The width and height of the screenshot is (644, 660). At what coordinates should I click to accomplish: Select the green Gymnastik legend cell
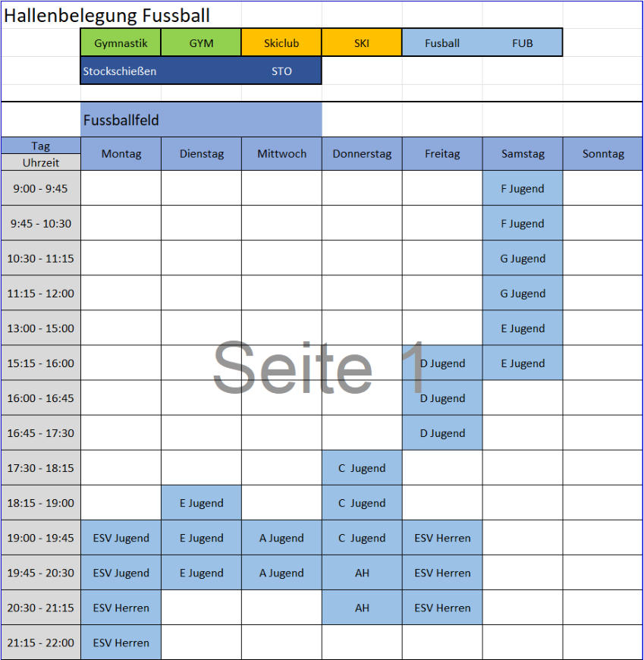121,42
